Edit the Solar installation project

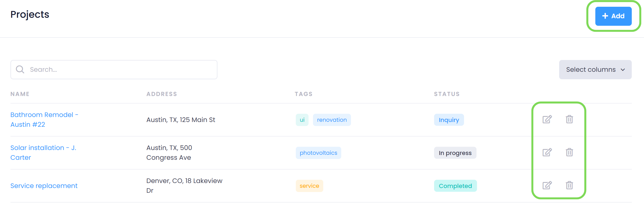(547, 152)
